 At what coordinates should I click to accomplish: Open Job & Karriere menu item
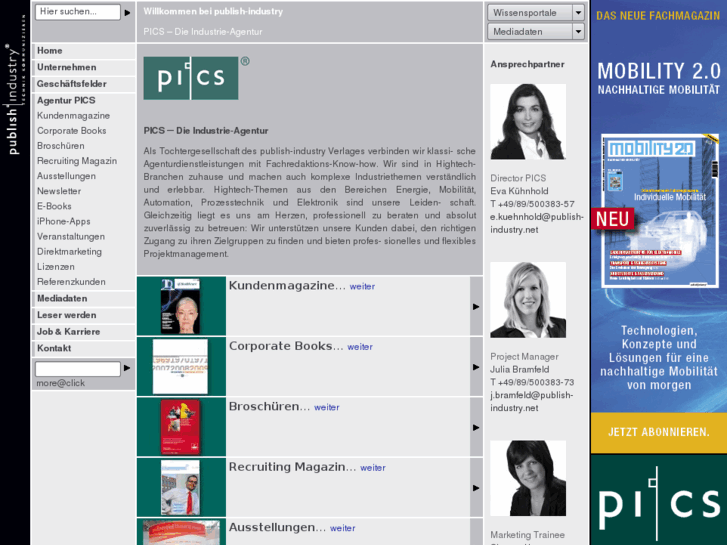tap(69, 332)
